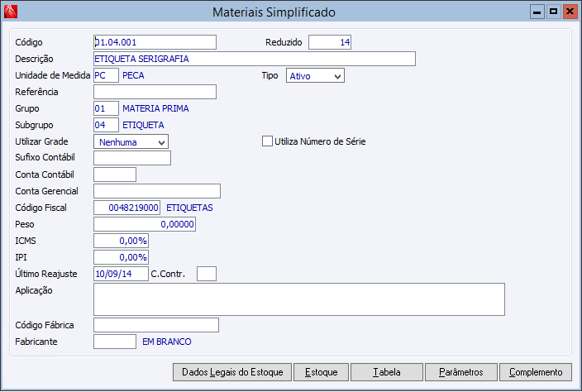Focus the Código field with 01.04.001
The height and width of the screenshot is (392, 582).
pyautogui.click(x=155, y=42)
